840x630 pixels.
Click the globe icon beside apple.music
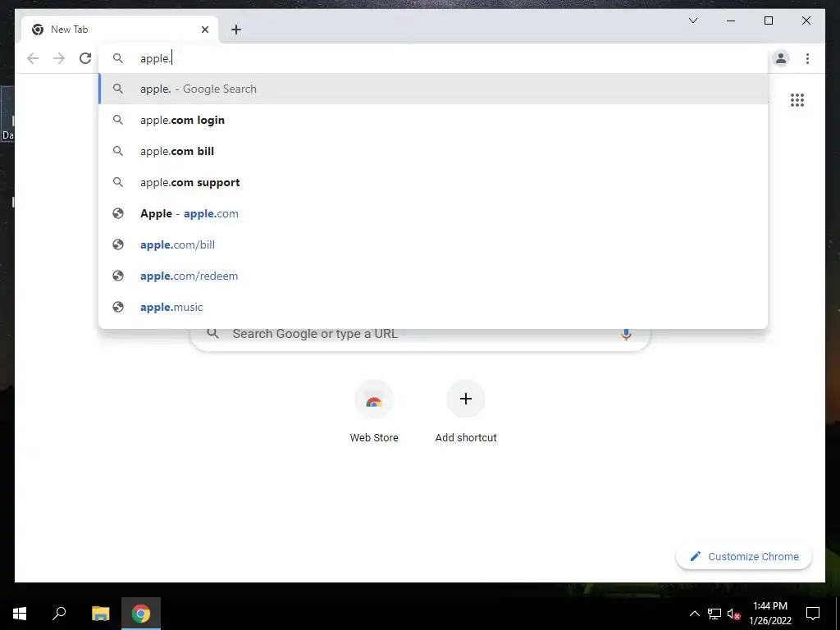tap(118, 307)
